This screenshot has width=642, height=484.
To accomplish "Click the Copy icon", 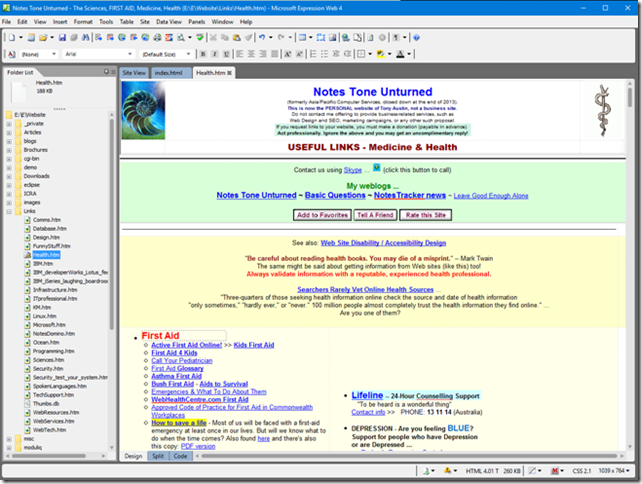I will [x=225, y=38].
